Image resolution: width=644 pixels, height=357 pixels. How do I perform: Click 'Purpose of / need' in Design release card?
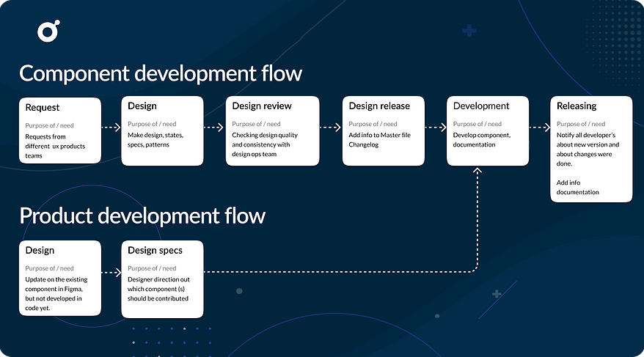click(x=373, y=124)
